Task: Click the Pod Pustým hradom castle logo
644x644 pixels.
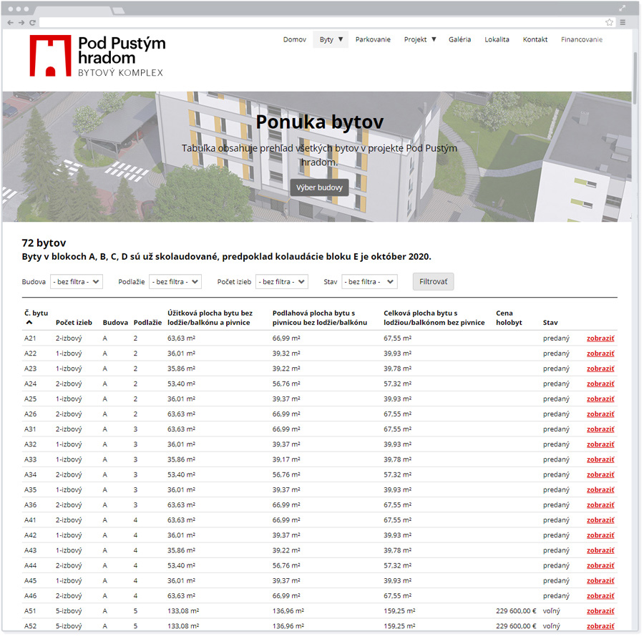Action: [x=50, y=56]
